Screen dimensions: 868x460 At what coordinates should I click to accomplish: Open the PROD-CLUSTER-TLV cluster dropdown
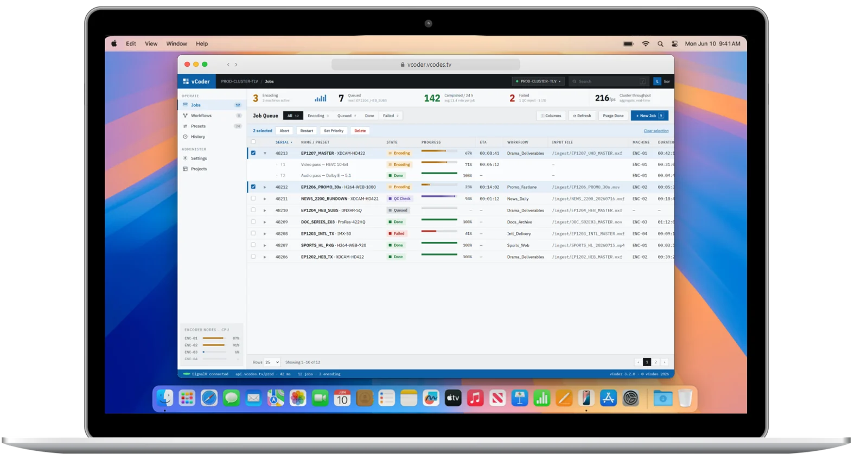538,81
